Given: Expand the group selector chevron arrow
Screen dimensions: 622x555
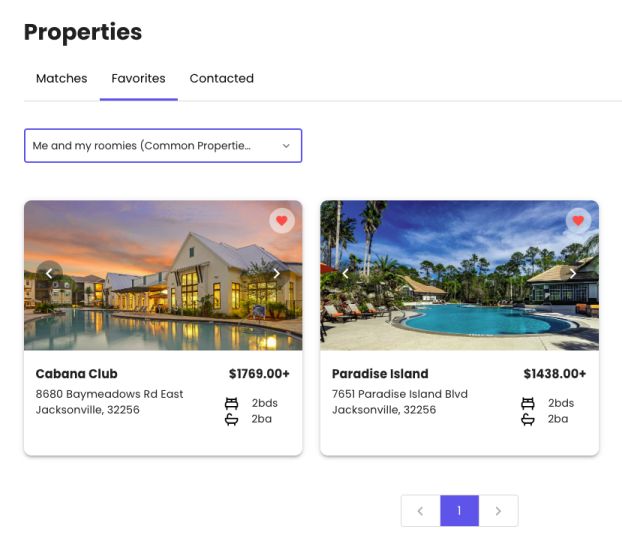Looking at the screenshot, I should [286, 146].
